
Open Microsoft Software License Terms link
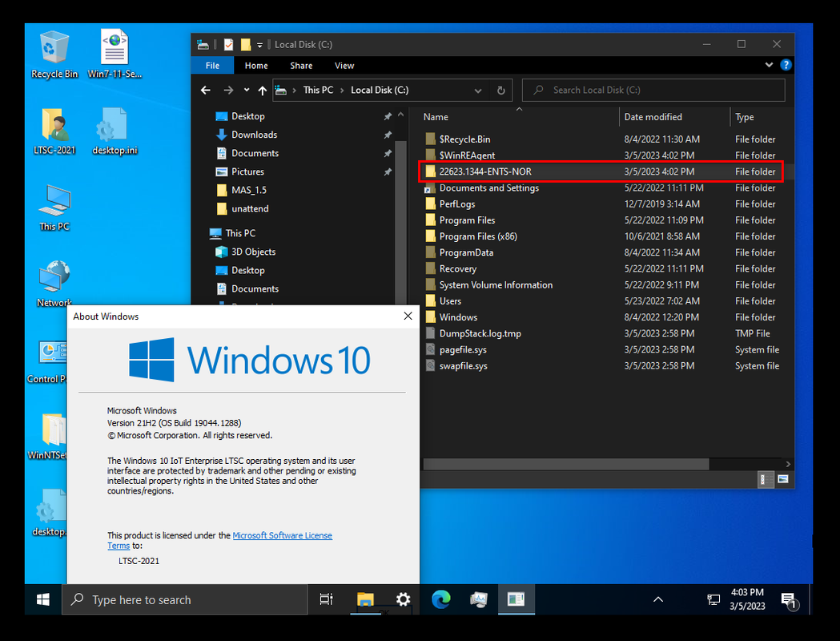[x=283, y=535]
